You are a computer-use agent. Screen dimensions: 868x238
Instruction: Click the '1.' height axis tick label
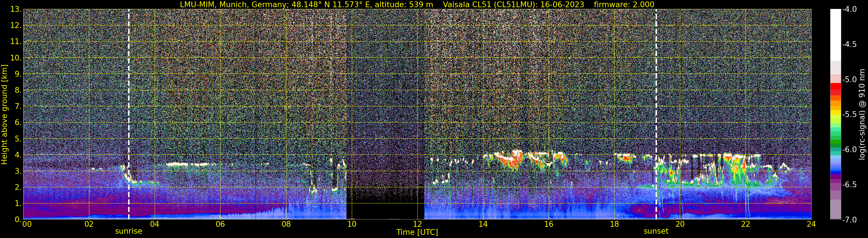tap(18, 203)
